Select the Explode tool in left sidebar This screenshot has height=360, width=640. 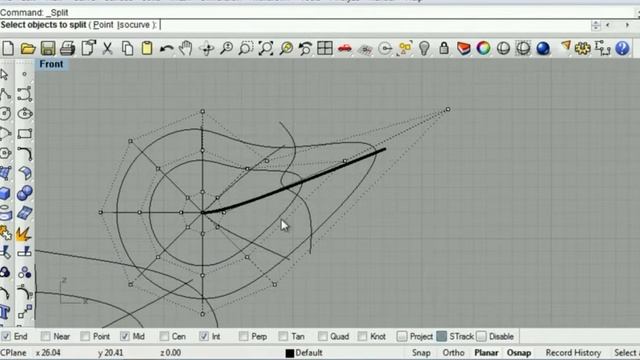coord(24,233)
